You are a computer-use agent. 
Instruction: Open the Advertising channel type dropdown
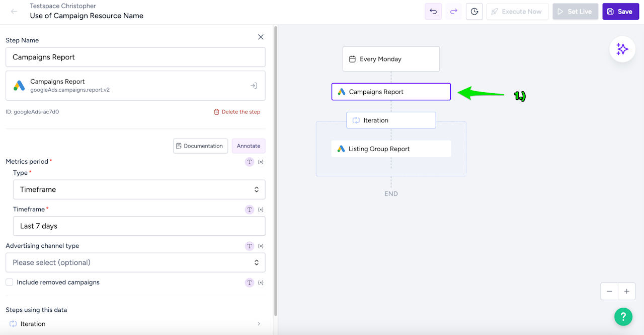(x=135, y=262)
